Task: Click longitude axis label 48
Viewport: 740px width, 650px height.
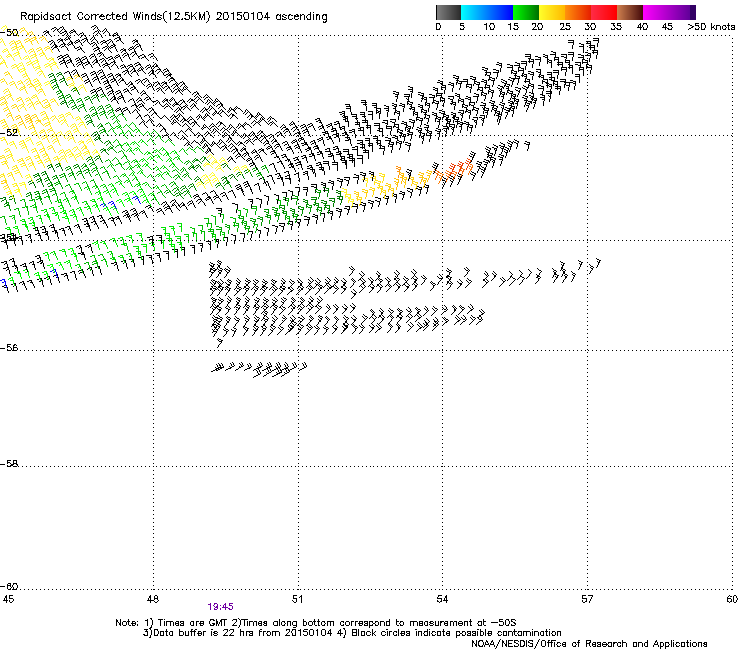Action: click(x=152, y=599)
